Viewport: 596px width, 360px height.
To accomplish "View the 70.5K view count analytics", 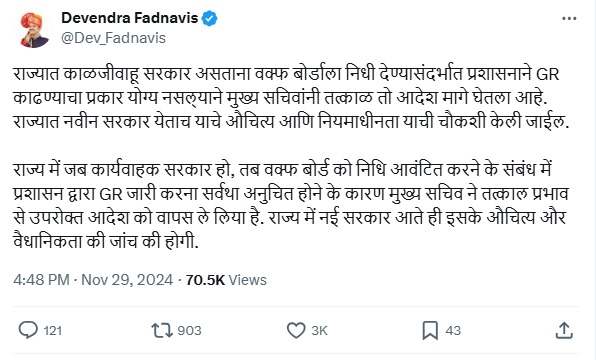I will pos(226,280).
